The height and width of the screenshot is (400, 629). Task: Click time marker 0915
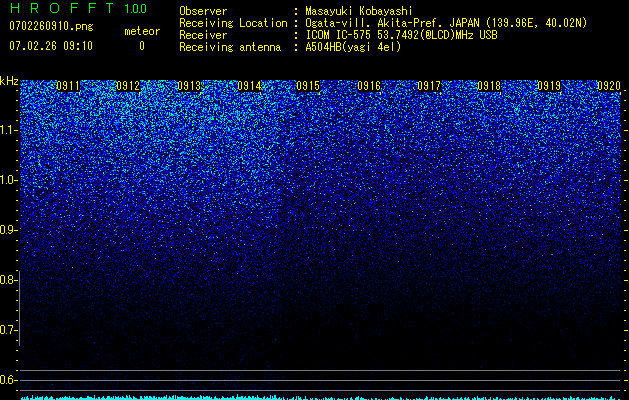(x=308, y=86)
